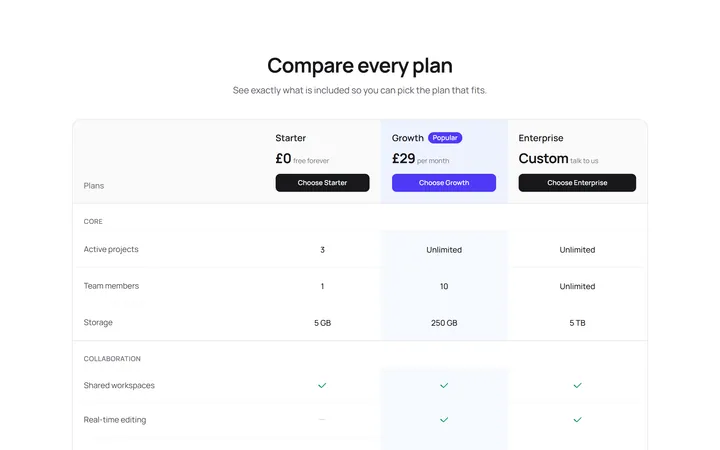Click the Choose Growth button
The height and width of the screenshot is (450, 720).
tap(444, 183)
